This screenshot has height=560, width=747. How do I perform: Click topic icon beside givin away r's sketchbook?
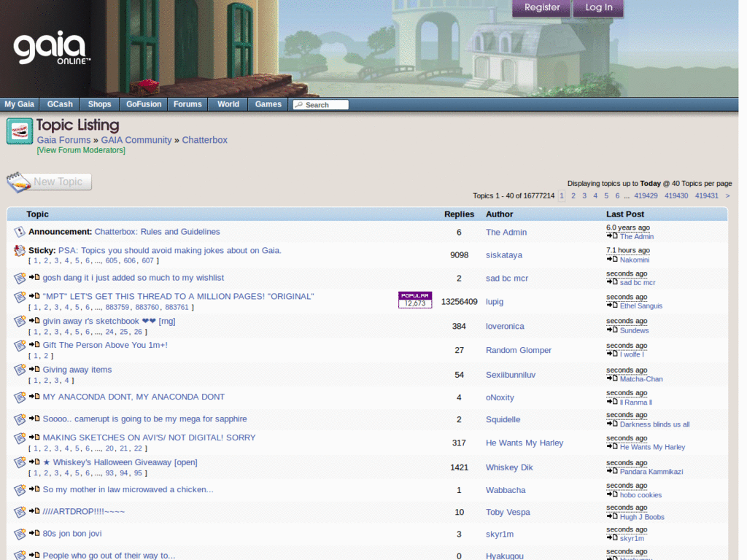[x=20, y=321]
